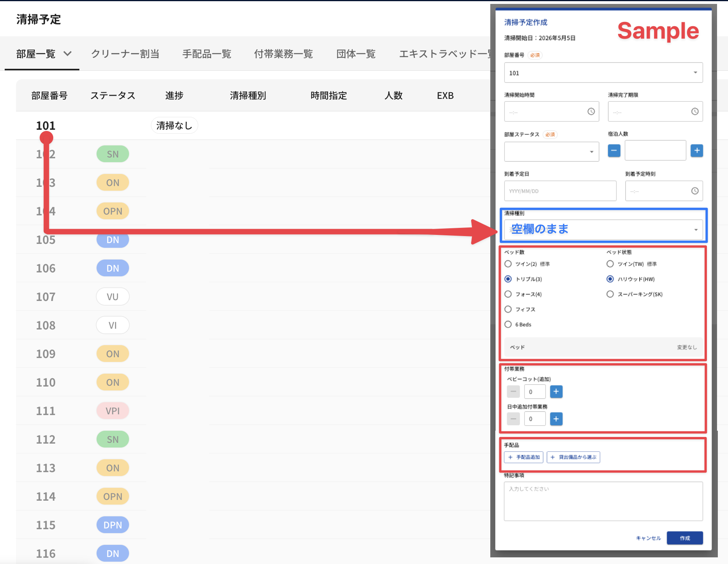Click the VPI status badge for room 111
This screenshot has height=564, width=728.
(x=113, y=411)
